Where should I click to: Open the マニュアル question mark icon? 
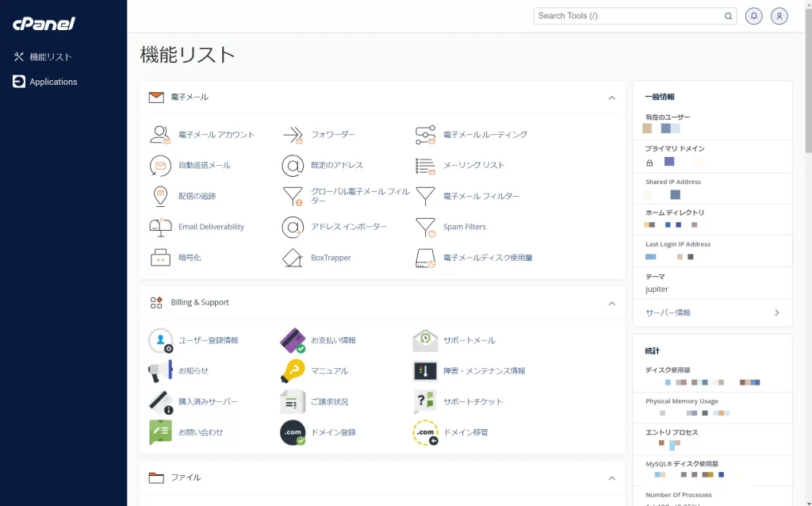pos(293,371)
